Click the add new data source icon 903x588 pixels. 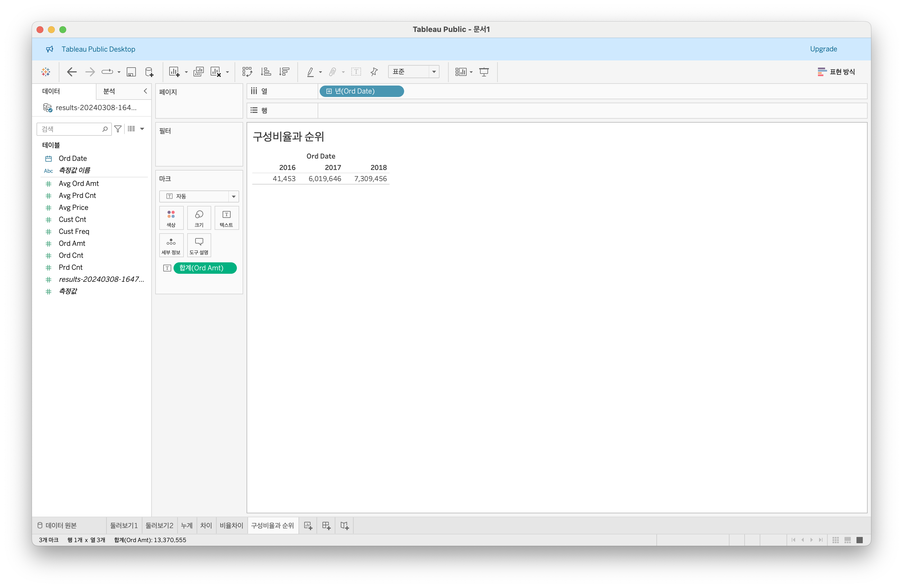click(150, 72)
